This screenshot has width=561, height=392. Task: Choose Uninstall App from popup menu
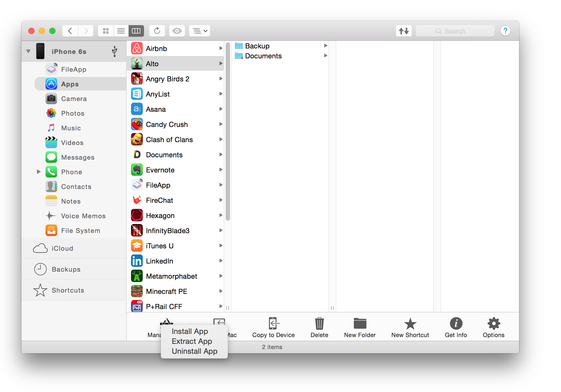(194, 351)
